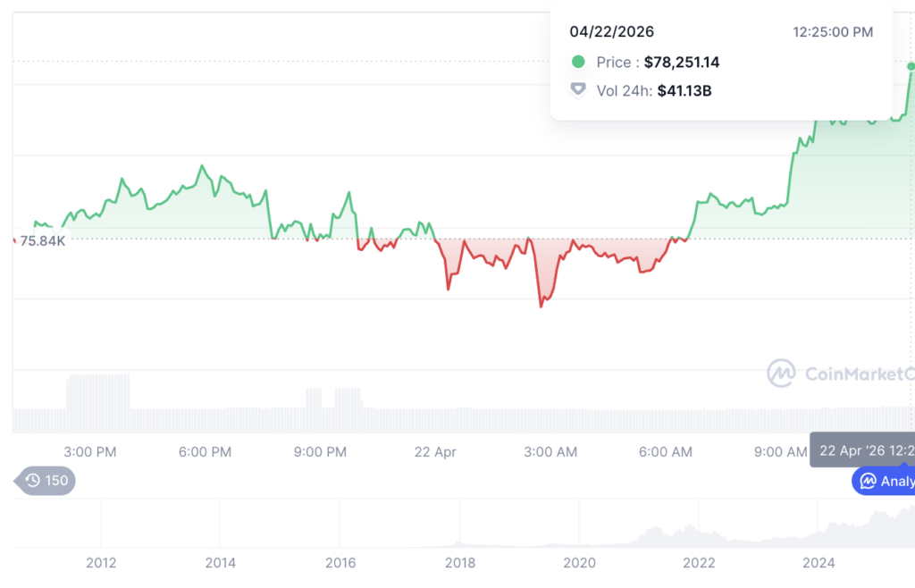
Task: Click the CoinMarketCap icon on the Analysis button
Action: click(868, 482)
